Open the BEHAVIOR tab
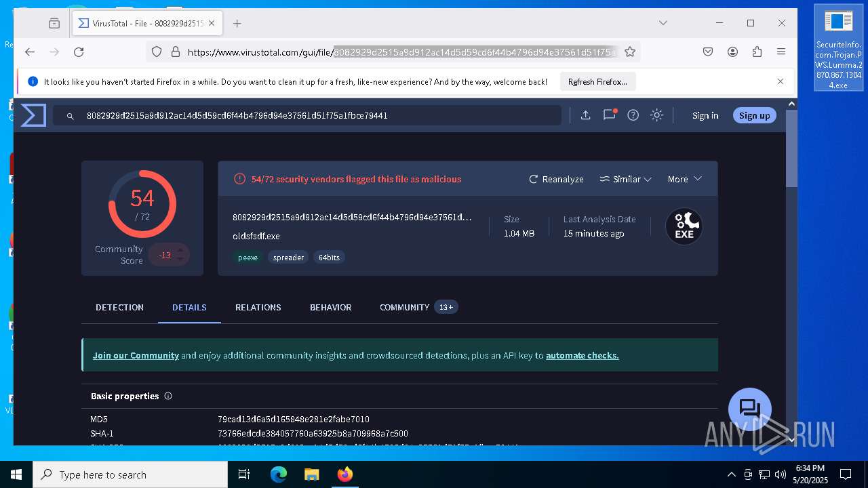Image resolution: width=868 pixels, height=488 pixels. coord(330,307)
